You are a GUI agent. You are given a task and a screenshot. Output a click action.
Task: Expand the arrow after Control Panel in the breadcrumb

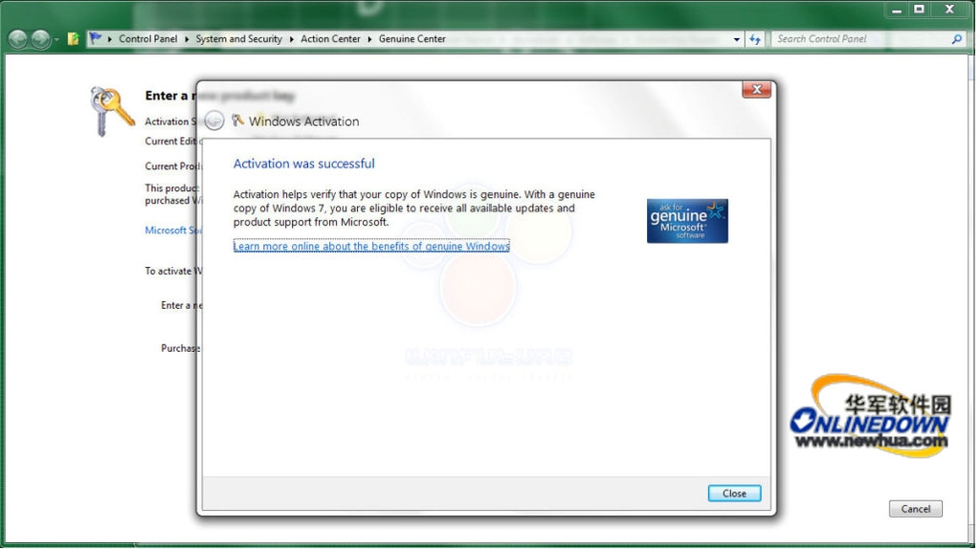(188, 39)
